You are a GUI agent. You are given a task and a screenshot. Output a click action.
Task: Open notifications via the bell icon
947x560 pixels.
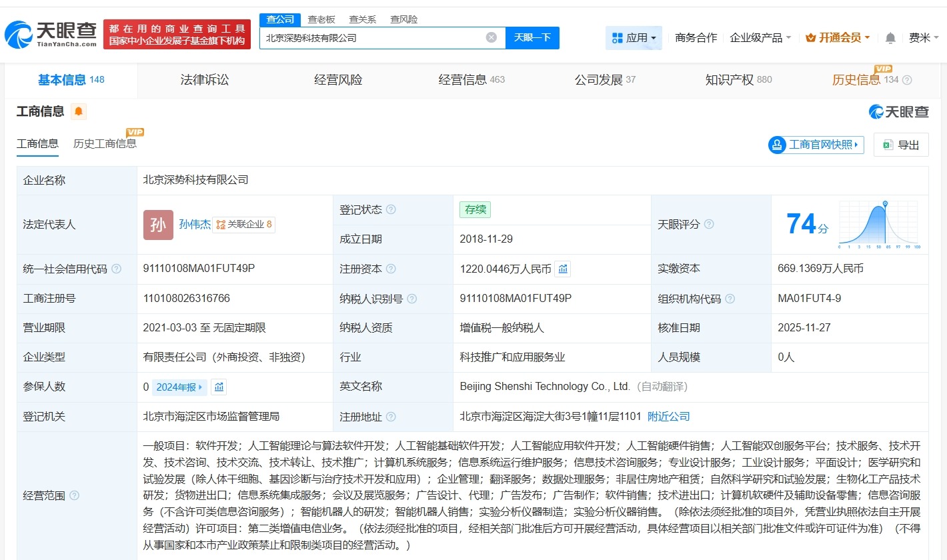(890, 38)
